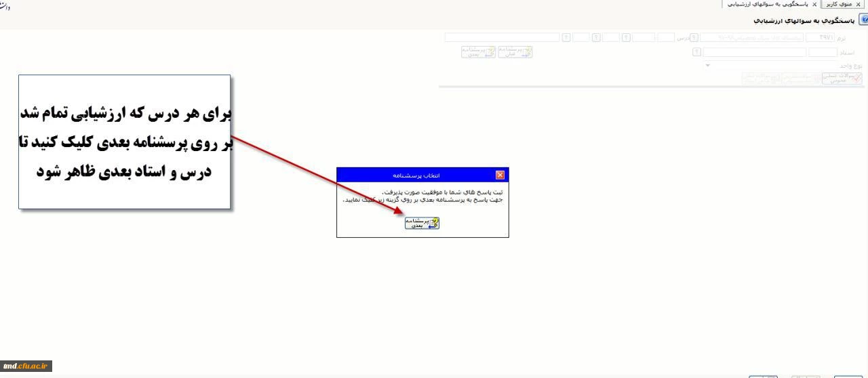This screenshot has height=378, width=868.
Task: Select the پاسخگویی به سوالهای ارزشیابی tab
Action: (x=768, y=4)
